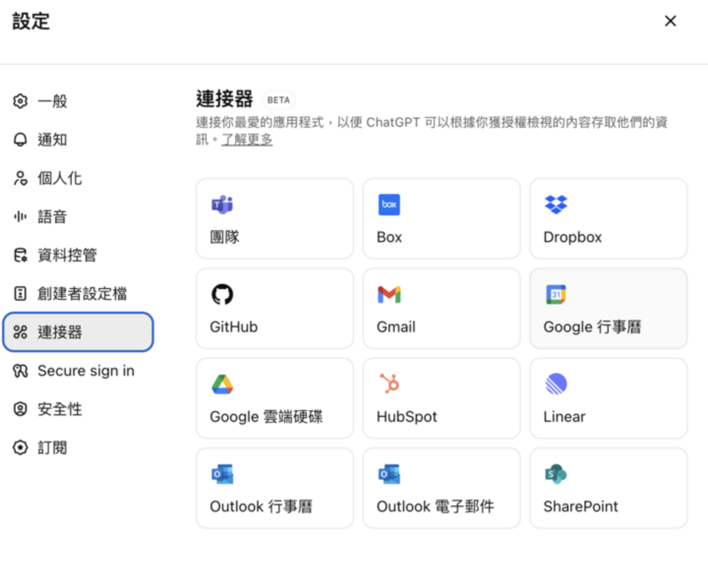Click the database icon beside 資料控管
The image size is (708, 588).
[20, 255]
